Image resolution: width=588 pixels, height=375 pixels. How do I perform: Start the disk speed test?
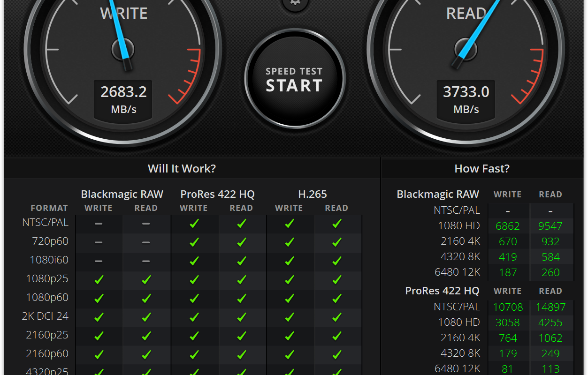(x=295, y=79)
